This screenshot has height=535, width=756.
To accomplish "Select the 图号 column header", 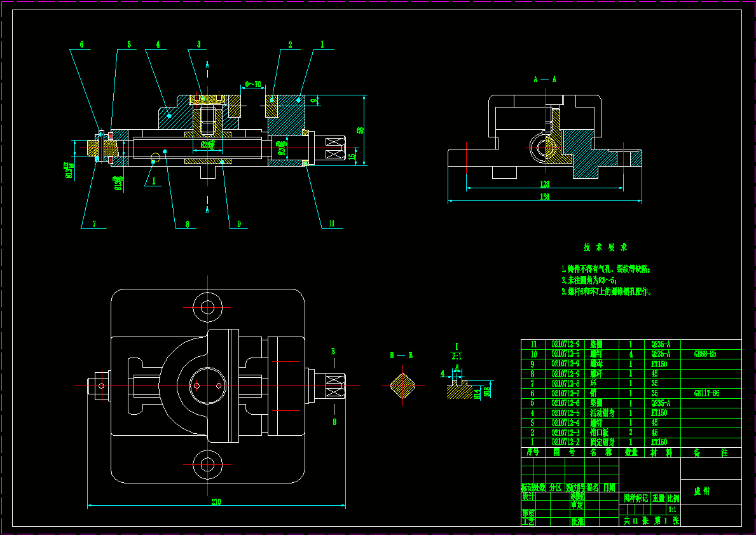I will click(565, 452).
